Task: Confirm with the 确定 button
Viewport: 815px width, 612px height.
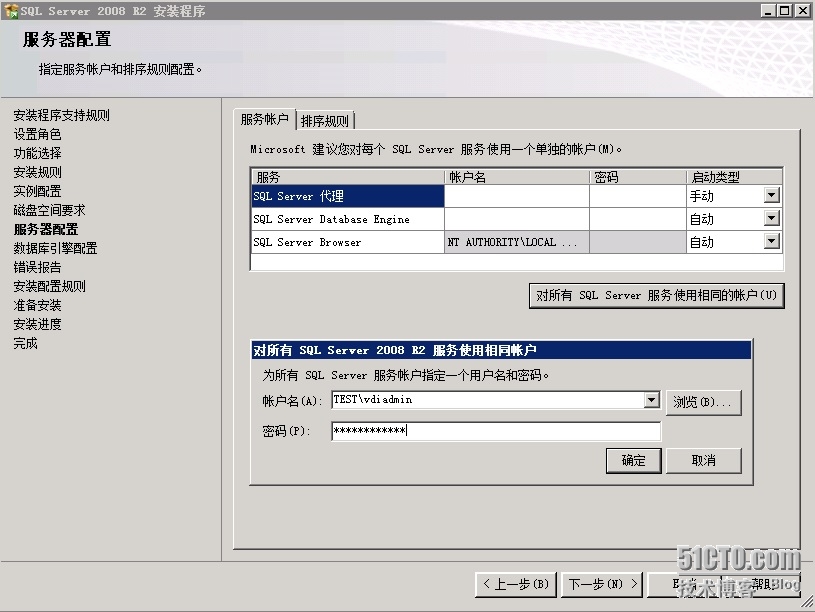Action: pos(634,461)
